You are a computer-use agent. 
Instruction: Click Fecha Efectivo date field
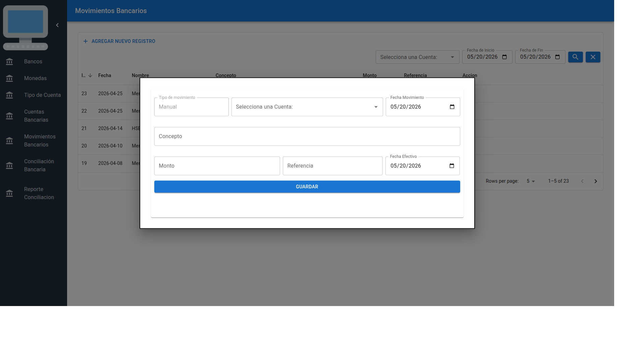click(x=422, y=166)
